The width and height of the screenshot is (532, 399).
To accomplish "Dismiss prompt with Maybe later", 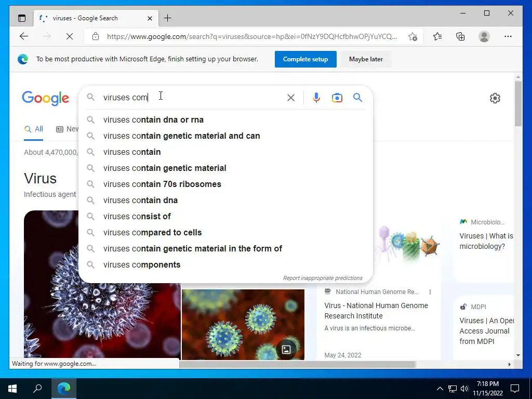I will 366,59.
